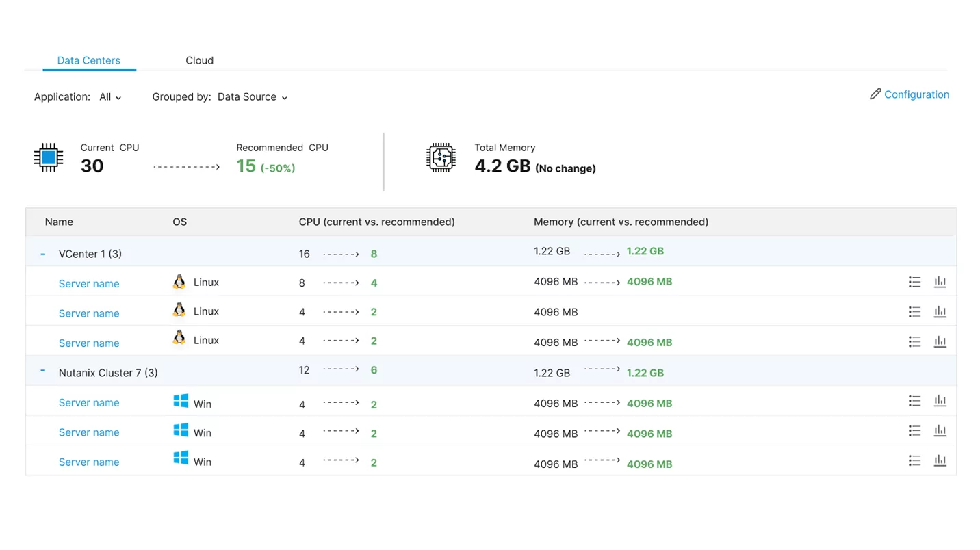Click the (-50%) CPU change label
This screenshot has width=980, height=550.
[278, 168]
